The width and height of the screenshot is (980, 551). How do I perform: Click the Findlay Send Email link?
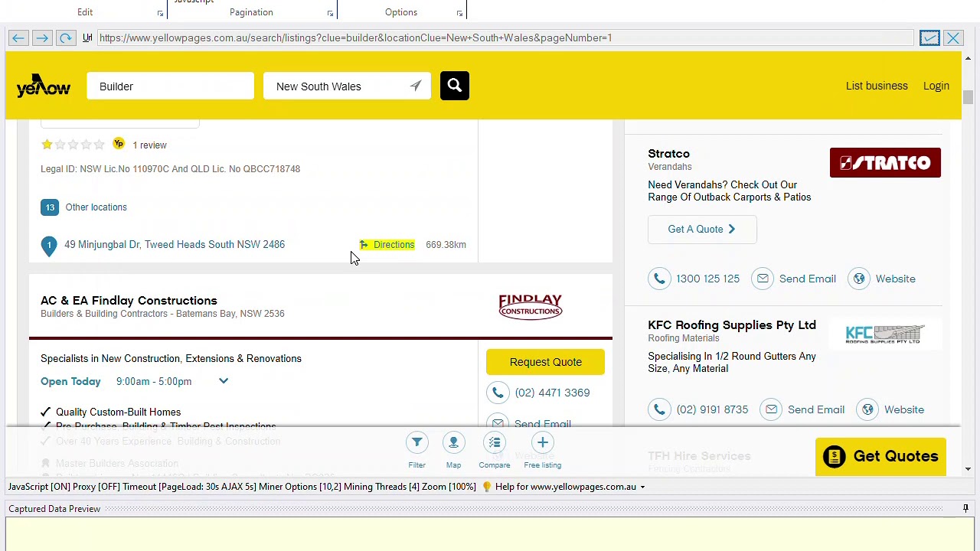click(x=543, y=424)
